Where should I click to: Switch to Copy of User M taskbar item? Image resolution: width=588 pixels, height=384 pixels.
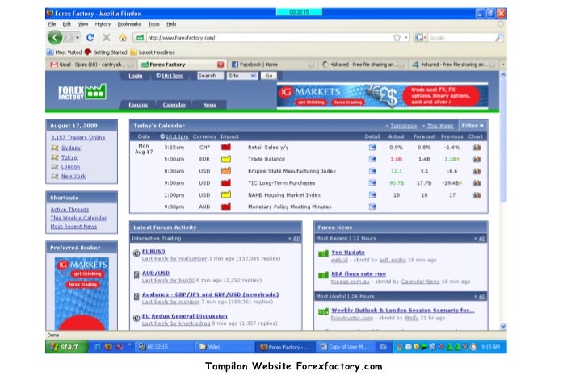tap(345, 347)
